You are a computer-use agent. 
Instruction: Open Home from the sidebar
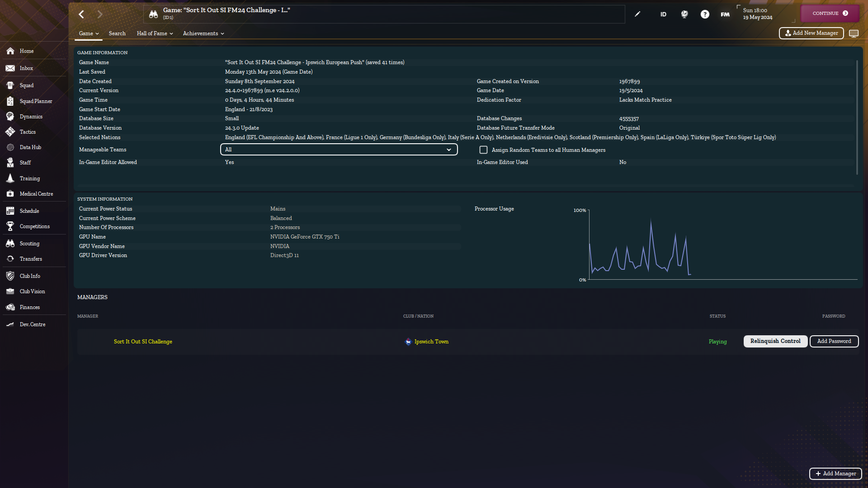(26, 51)
